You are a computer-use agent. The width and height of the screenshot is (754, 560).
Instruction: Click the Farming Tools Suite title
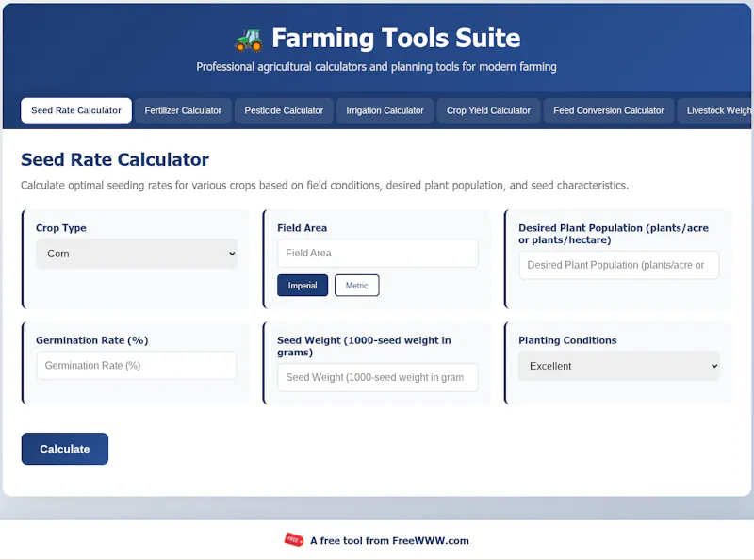(396, 38)
